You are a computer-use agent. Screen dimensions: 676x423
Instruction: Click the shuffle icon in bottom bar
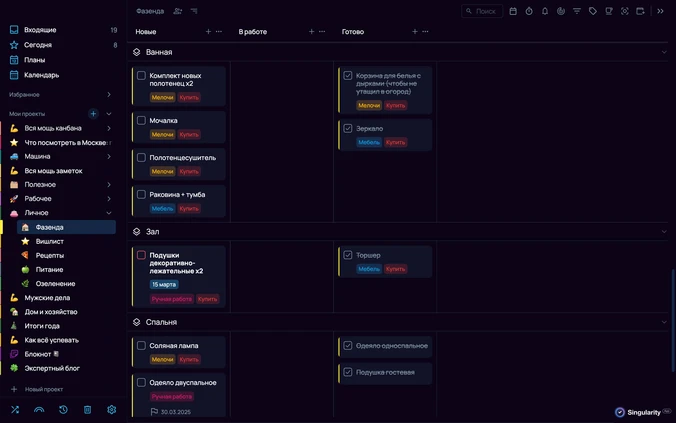(x=15, y=410)
